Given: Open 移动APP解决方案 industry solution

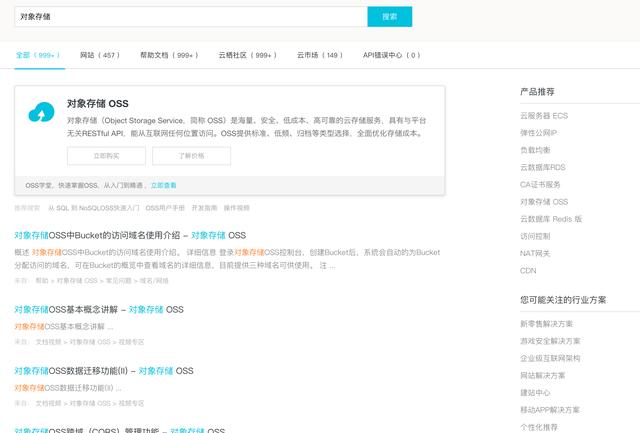Looking at the screenshot, I should tap(549, 410).
